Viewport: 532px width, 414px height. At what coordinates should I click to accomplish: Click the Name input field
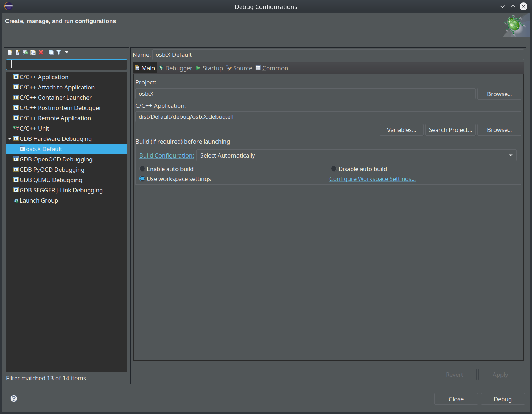pos(338,55)
